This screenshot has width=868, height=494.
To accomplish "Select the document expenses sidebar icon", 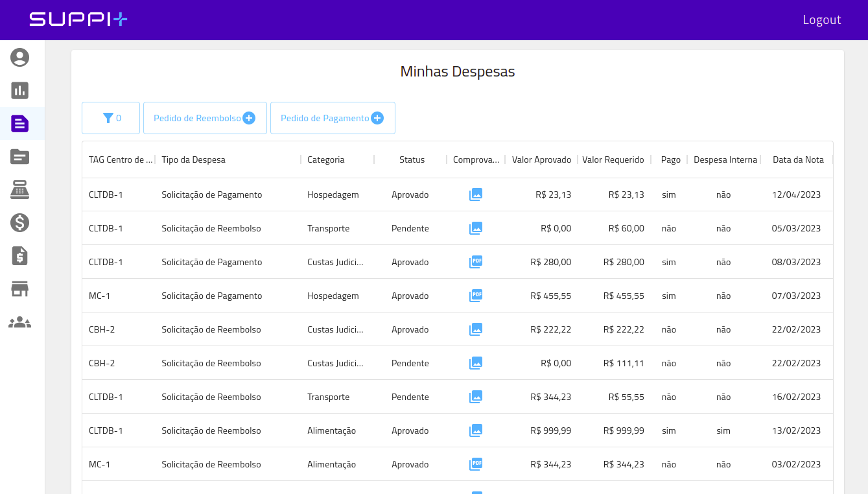I will point(20,124).
